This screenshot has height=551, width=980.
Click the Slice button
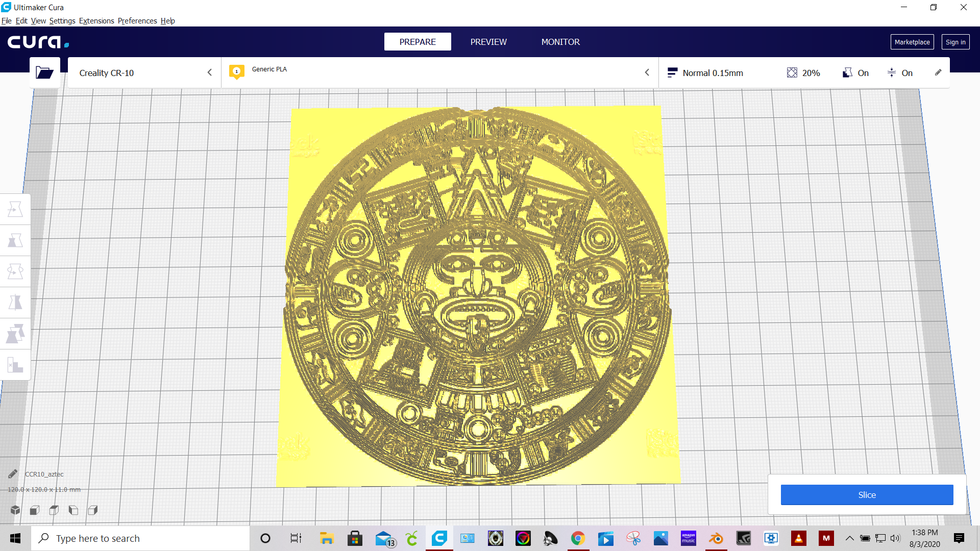point(867,495)
